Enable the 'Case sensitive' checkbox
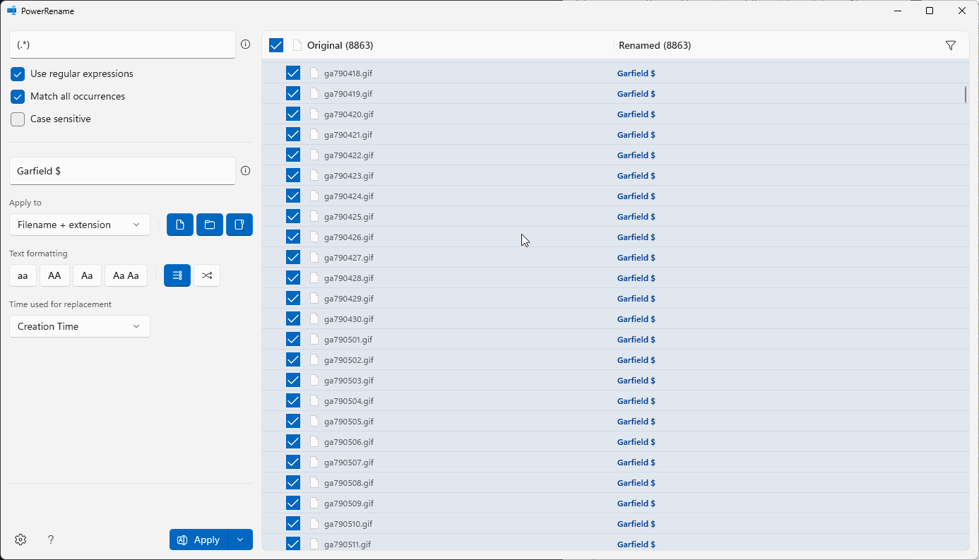Screen dimensions: 979x560 tap(18, 119)
